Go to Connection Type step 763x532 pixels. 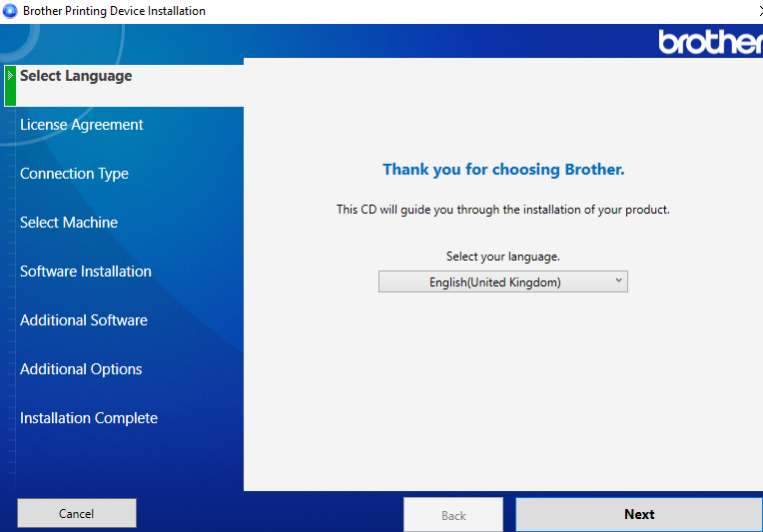click(x=74, y=174)
